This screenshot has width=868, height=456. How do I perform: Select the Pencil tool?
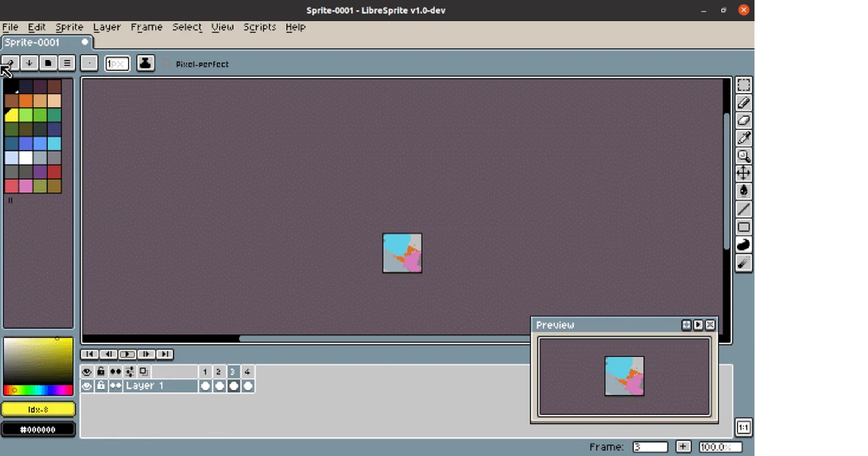[x=744, y=104]
